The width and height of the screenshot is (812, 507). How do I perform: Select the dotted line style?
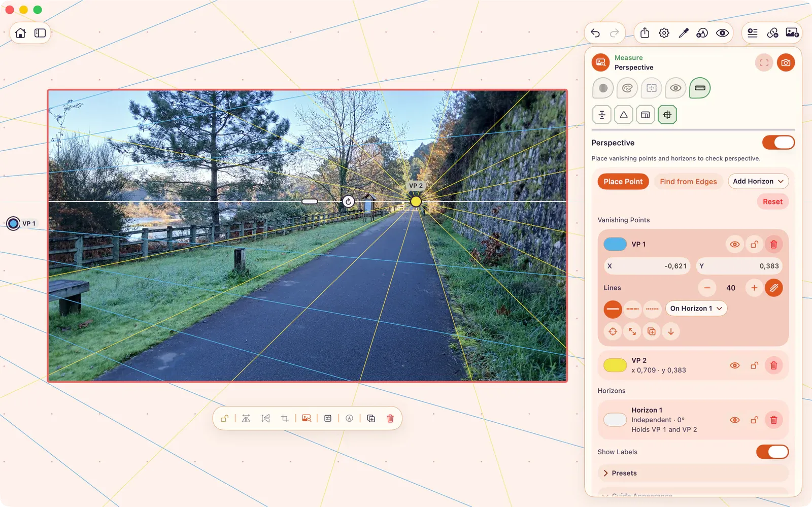[652, 309]
